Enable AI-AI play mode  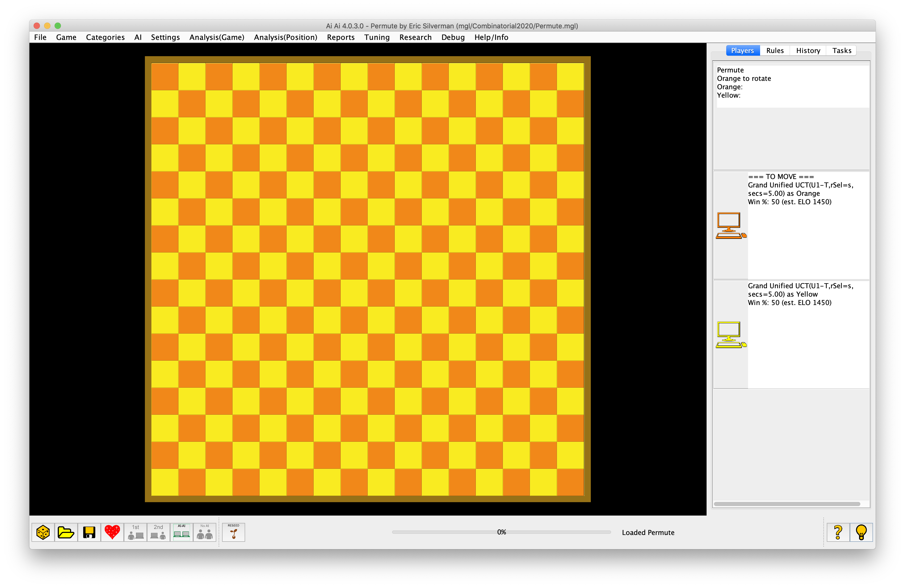[x=182, y=532]
